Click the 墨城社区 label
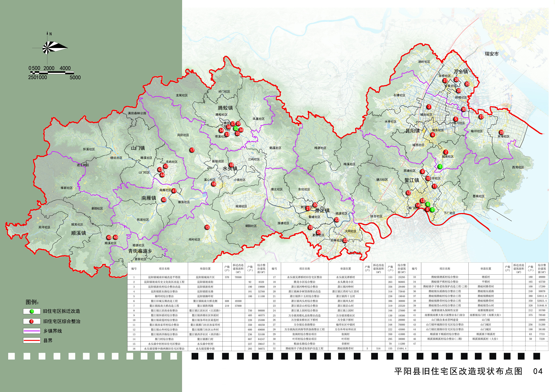 (479, 196)
